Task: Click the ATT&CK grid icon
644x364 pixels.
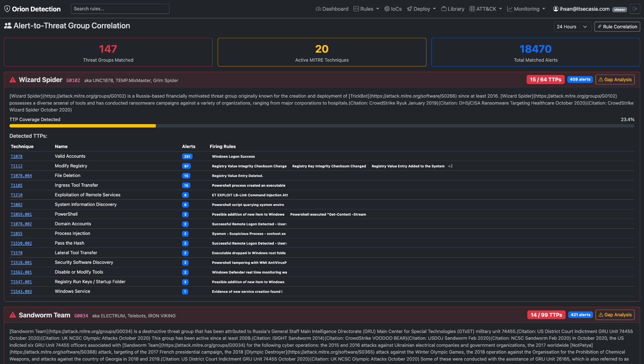Action: 472,9
